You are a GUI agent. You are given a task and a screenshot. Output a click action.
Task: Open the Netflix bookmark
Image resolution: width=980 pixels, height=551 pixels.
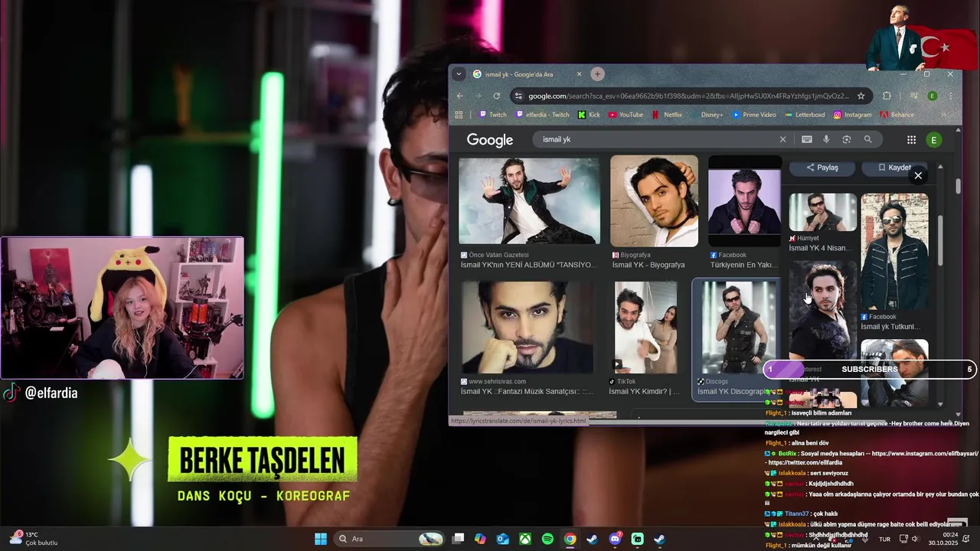667,115
